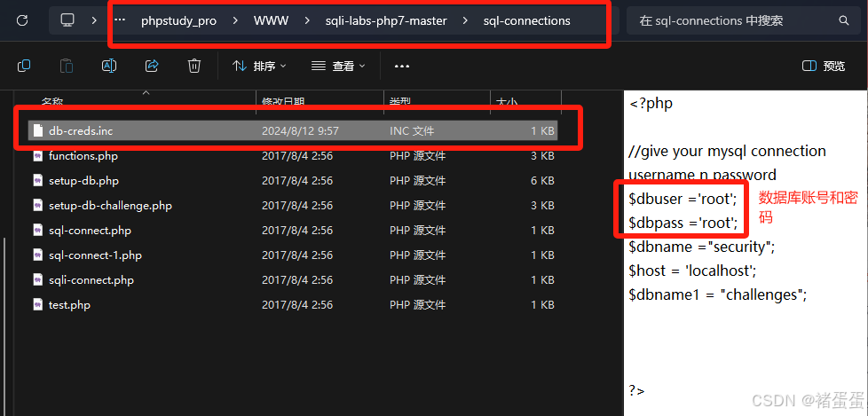Open the See more ellipsis in the toolbar
The image size is (868, 416).
click(x=401, y=66)
